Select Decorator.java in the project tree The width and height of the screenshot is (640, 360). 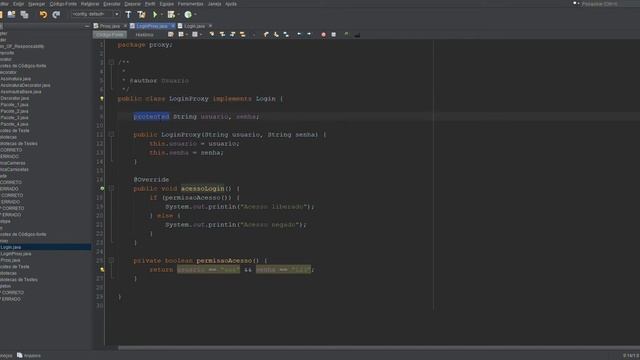point(14,98)
